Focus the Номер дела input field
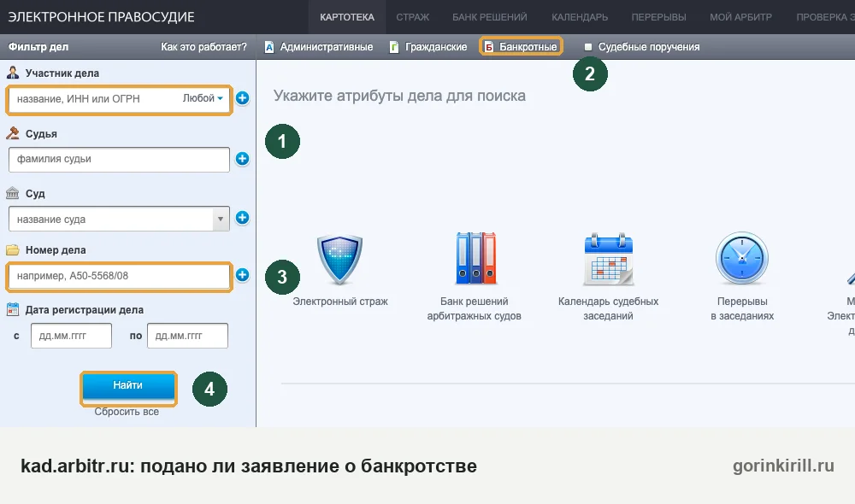 pyautogui.click(x=119, y=276)
